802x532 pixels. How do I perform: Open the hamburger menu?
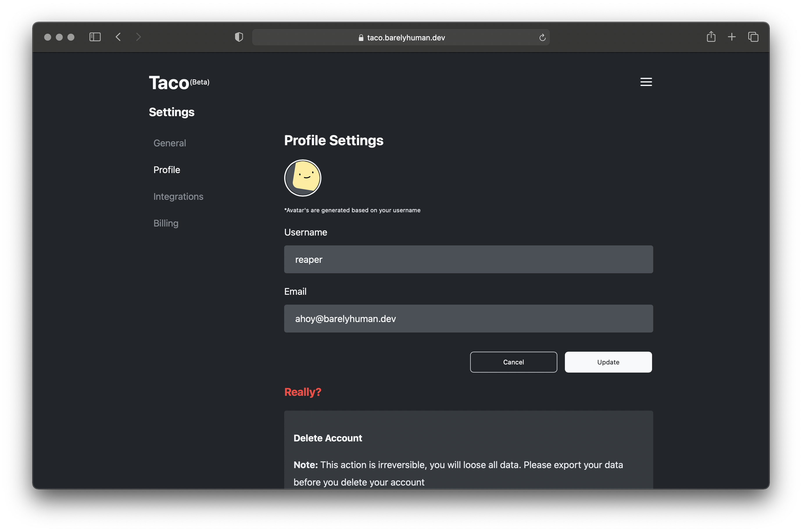[646, 82]
